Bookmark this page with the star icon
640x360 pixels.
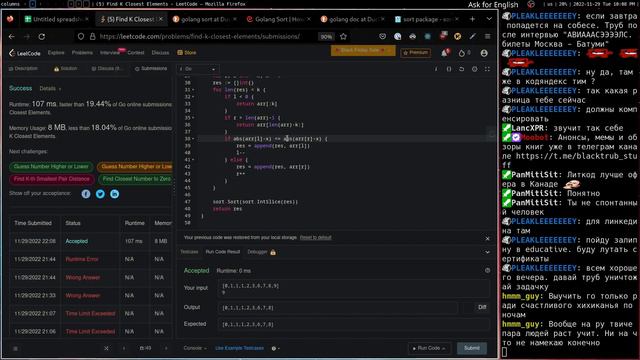343,37
